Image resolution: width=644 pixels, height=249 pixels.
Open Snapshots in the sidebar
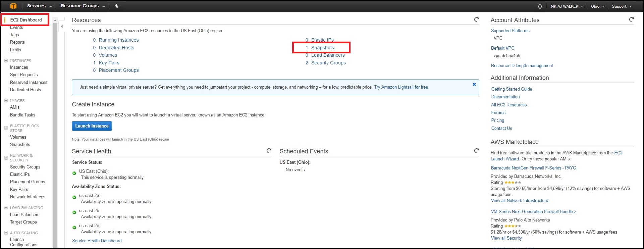pos(20,145)
